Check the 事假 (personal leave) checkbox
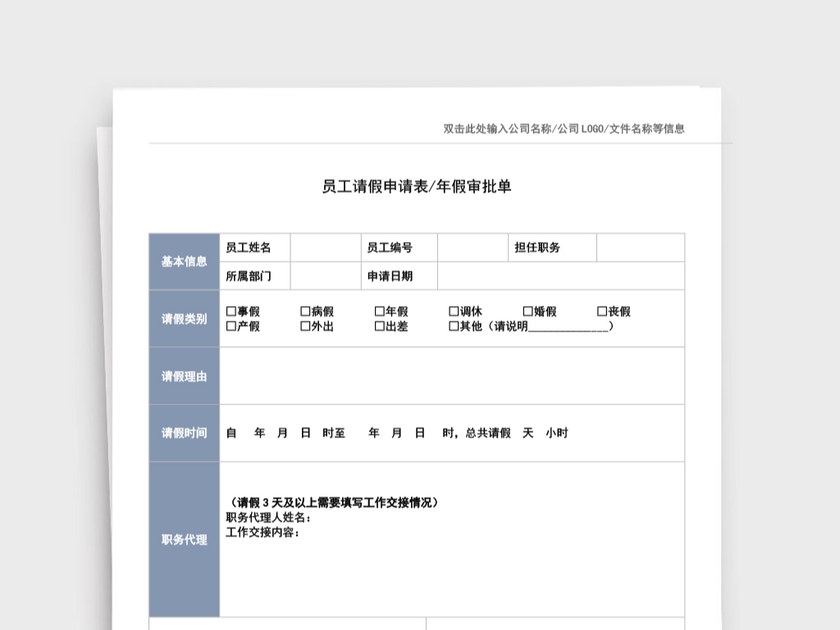This screenshot has width=840, height=630. (x=231, y=312)
